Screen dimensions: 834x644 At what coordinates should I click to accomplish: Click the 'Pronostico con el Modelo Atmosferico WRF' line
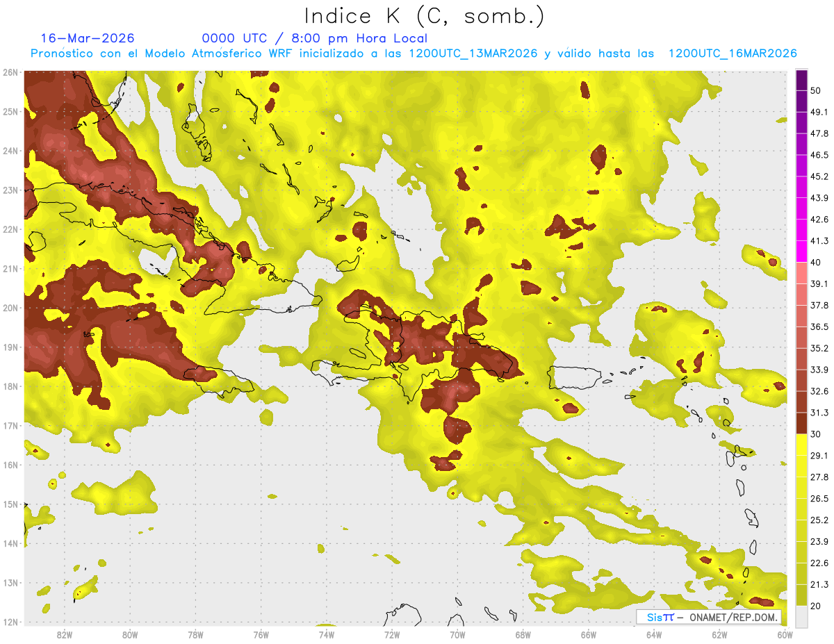click(x=414, y=53)
